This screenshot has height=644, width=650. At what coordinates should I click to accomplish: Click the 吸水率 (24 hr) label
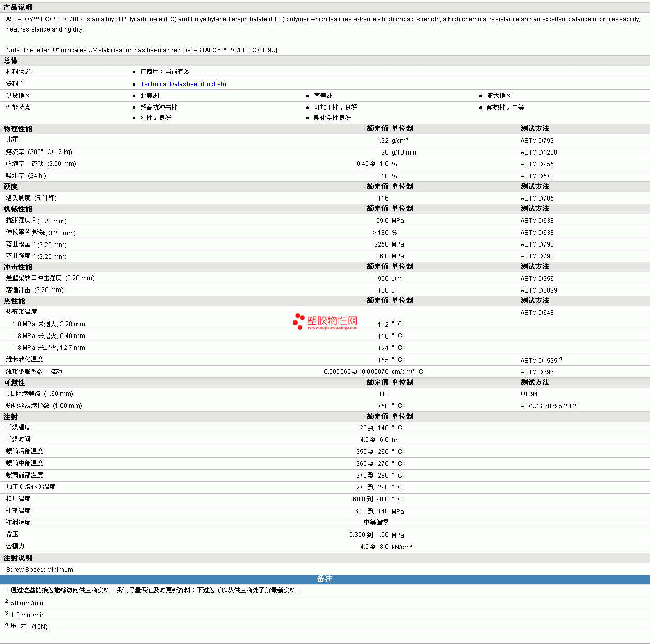tap(26, 176)
